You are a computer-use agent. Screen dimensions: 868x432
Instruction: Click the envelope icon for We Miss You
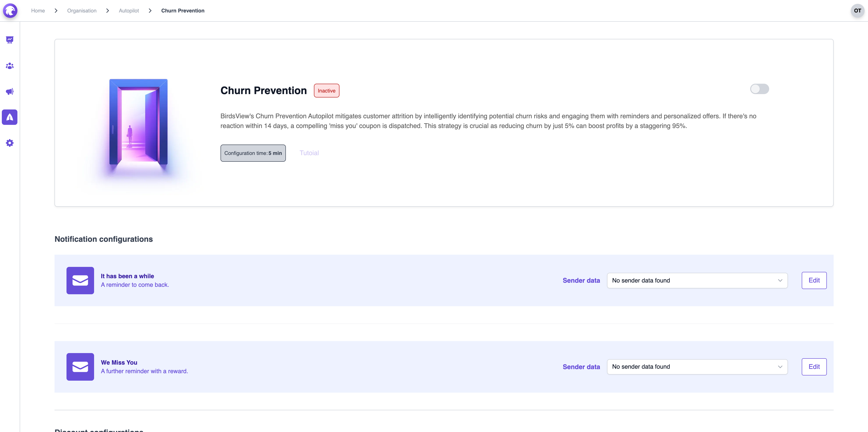coord(80,367)
